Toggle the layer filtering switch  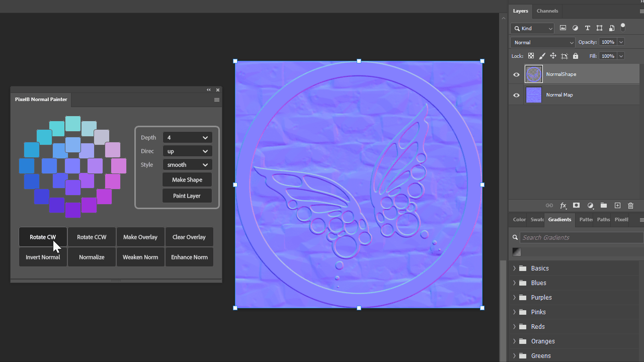(623, 27)
